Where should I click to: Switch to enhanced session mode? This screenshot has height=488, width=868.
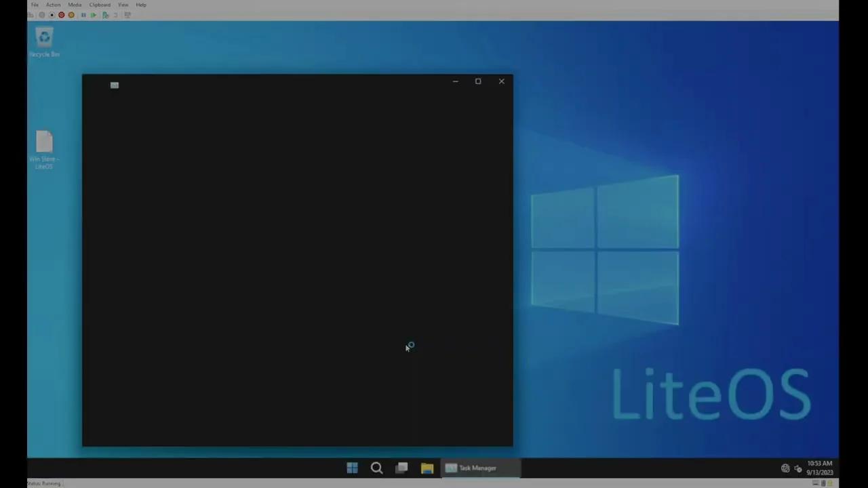127,15
